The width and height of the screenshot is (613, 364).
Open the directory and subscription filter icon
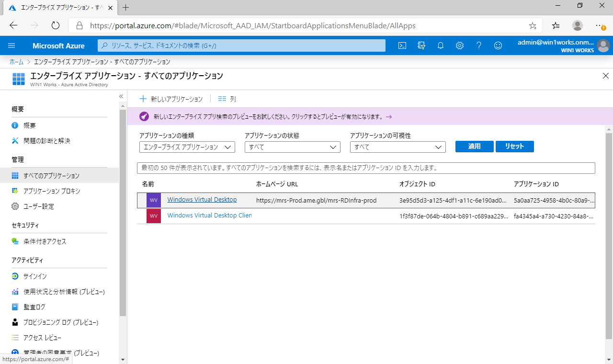[x=421, y=45]
